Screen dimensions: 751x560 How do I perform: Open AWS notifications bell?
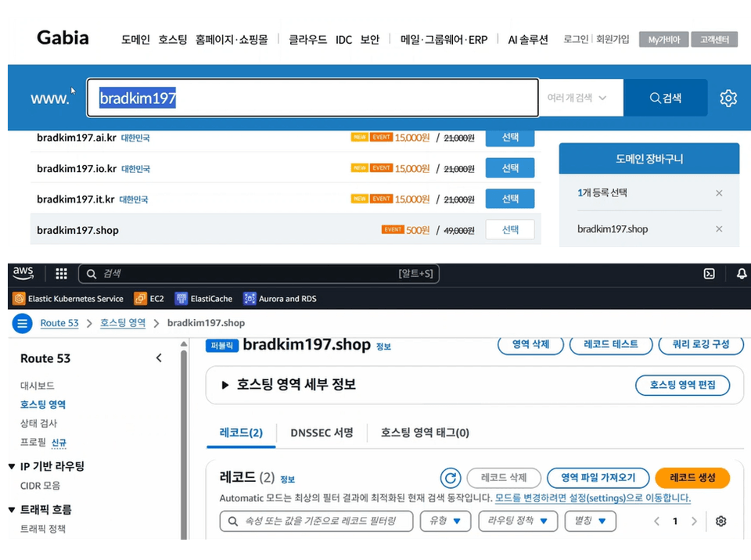(741, 274)
